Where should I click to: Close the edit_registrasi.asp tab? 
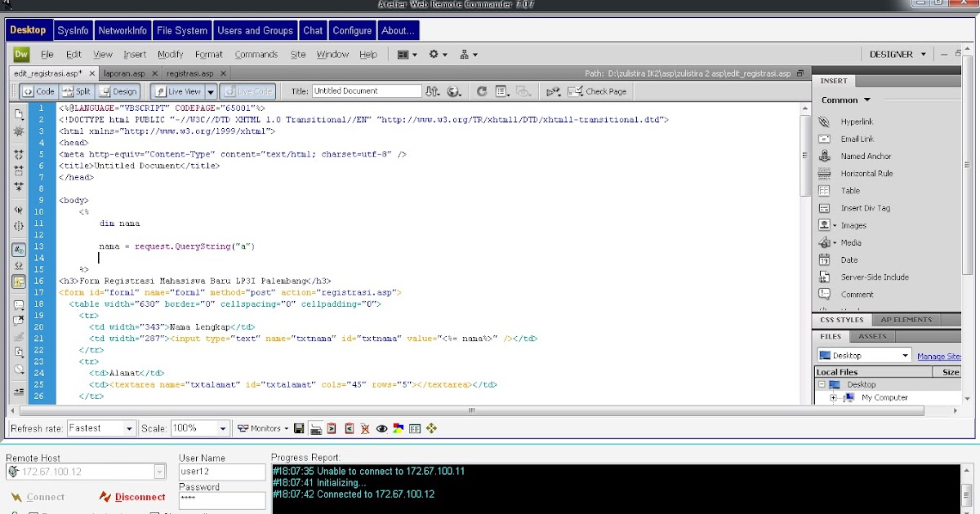pyautogui.click(x=91, y=73)
